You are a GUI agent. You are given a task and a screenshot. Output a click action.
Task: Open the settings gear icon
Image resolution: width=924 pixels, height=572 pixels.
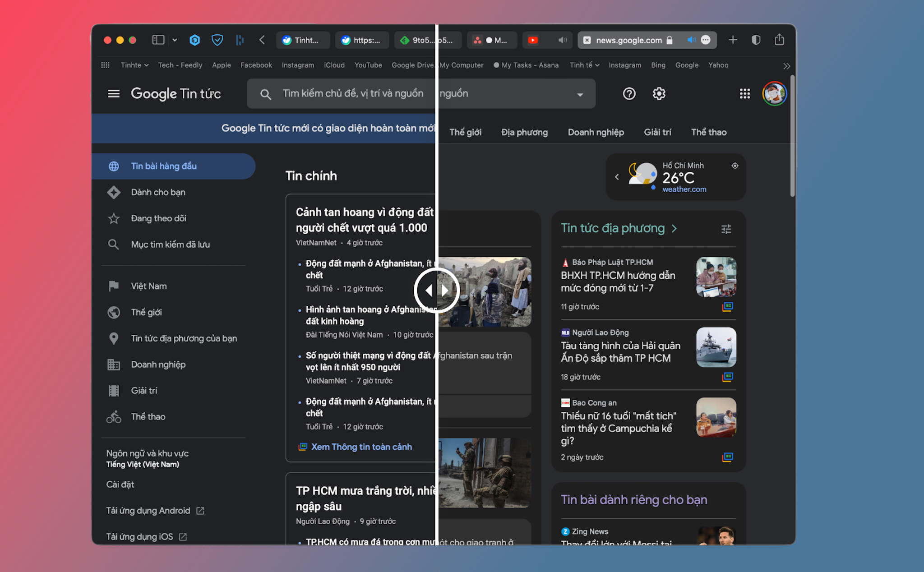point(659,93)
